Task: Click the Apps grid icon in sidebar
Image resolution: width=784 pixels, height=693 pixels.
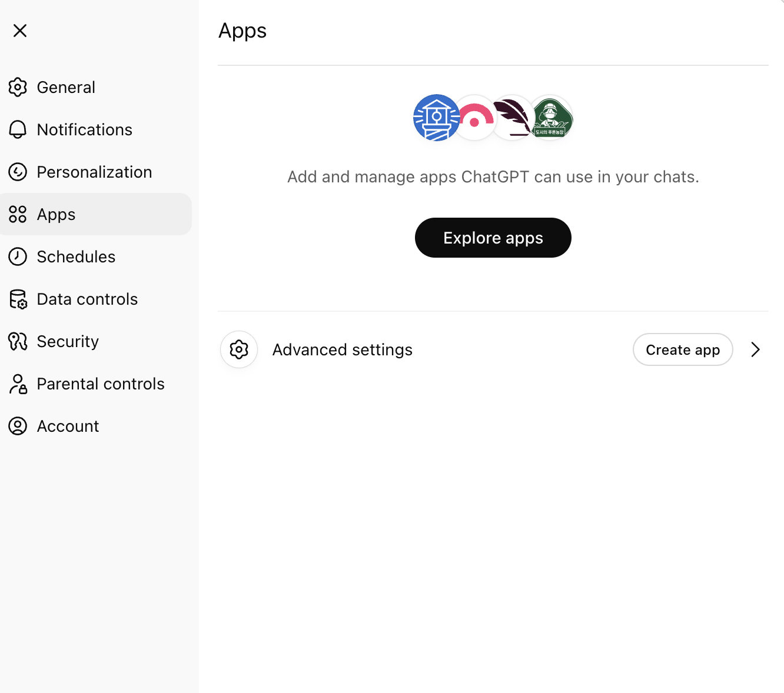Action: click(18, 214)
